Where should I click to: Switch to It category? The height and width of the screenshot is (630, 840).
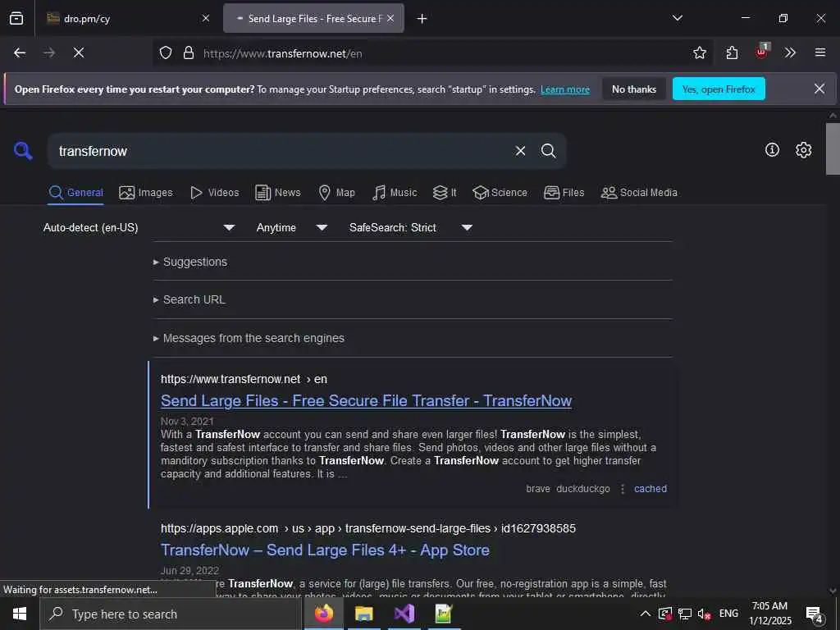pos(445,193)
